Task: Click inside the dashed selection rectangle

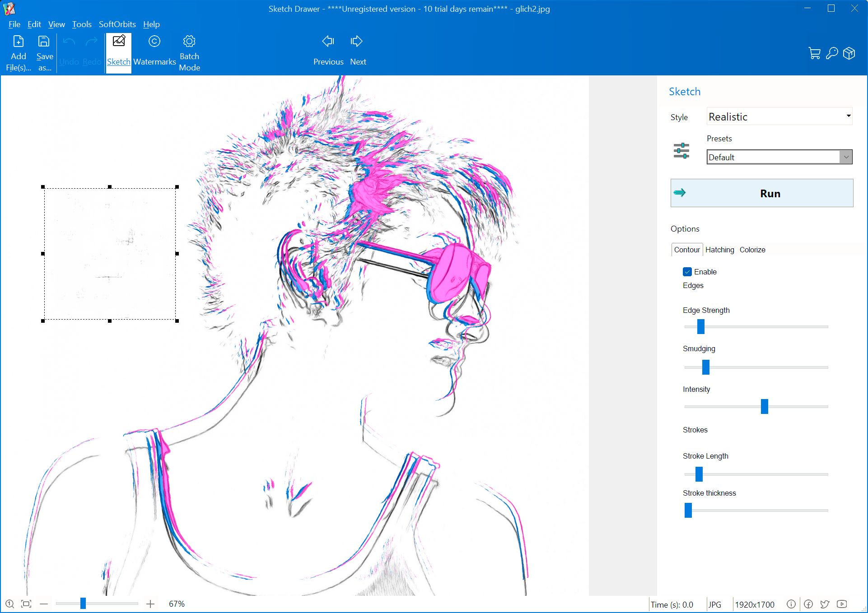Action: click(x=110, y=254)
